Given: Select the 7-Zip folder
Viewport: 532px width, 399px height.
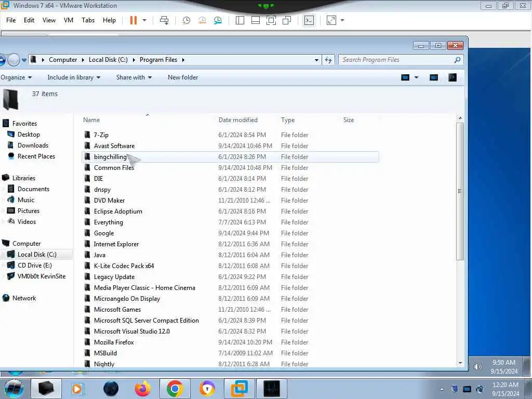Looking at the screenshot, I should [x=101, y=135].
